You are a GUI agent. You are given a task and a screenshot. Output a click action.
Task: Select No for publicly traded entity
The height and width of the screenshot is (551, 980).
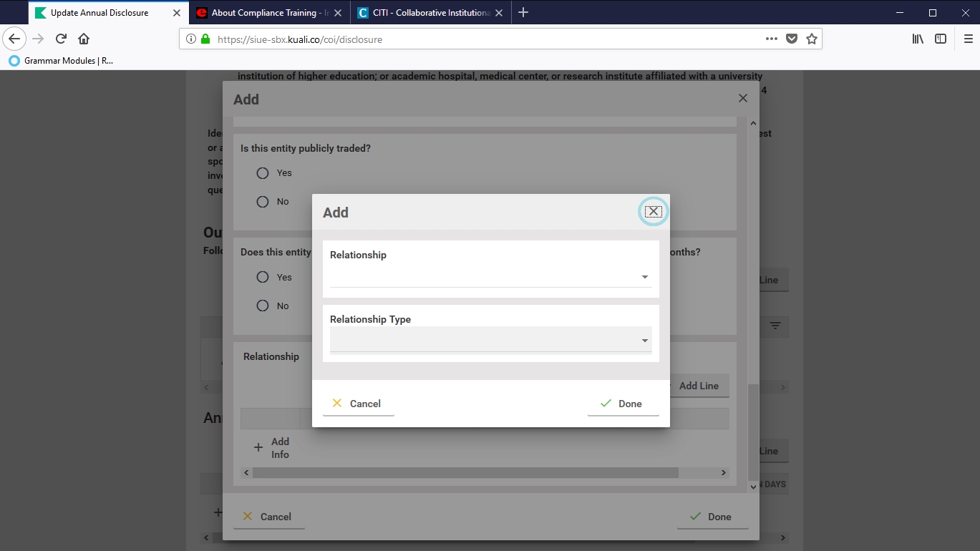263,202
